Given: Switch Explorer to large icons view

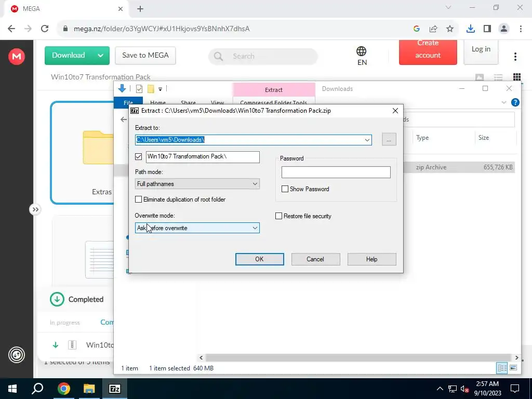Looking at the screenshot, I should coord(513,368).
